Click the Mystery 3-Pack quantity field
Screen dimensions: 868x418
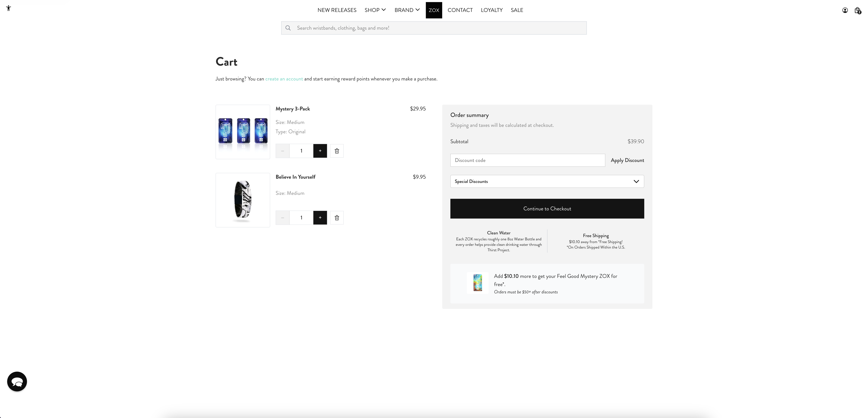pos(301,151)
